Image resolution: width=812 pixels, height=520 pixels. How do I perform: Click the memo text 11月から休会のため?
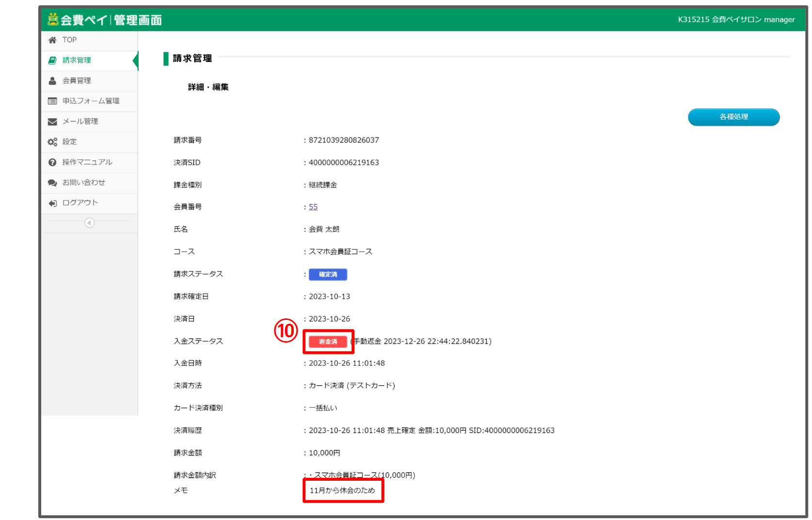coord(342,490)
